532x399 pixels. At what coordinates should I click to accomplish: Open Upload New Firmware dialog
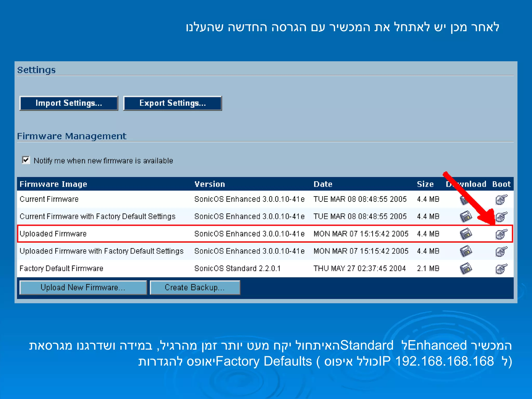point(83,287)
